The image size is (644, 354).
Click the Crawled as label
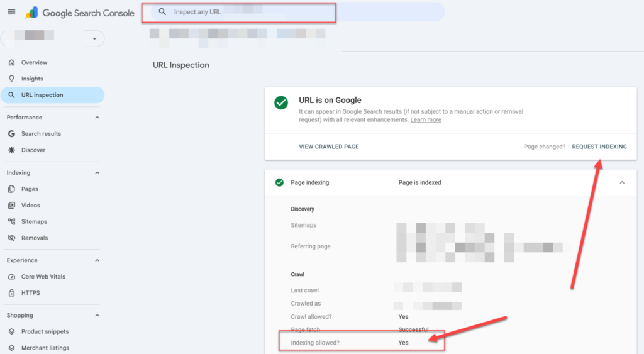[x=306, y=304]
